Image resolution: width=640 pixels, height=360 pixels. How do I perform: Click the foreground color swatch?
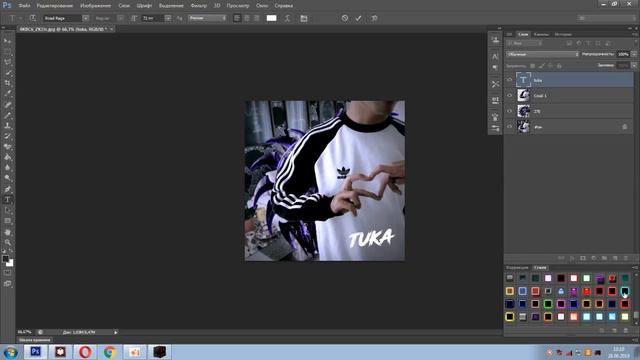[x=5, y=259]
